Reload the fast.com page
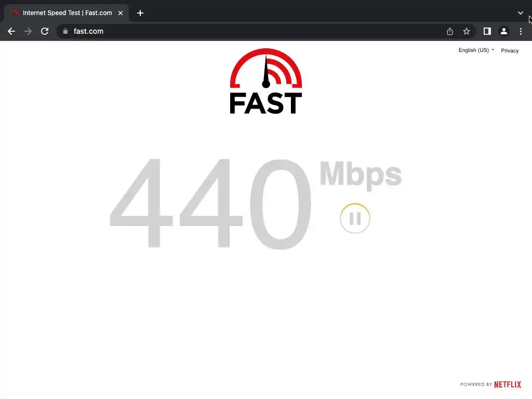The width and height of the screenshot is (532, 399). 45,31
